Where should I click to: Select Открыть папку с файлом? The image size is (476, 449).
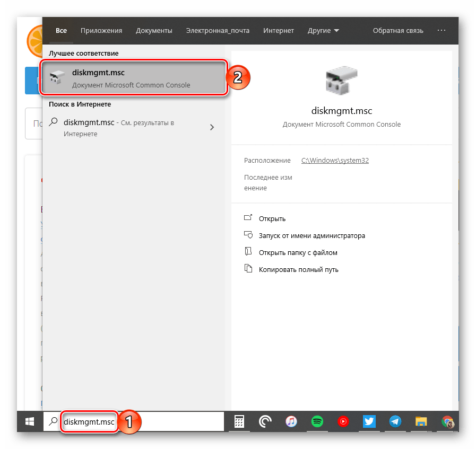298,252
